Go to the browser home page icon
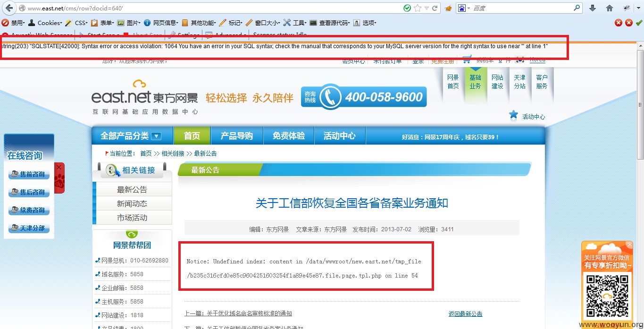The height and width of the screenshot is (329, 644). pos(610,8)
